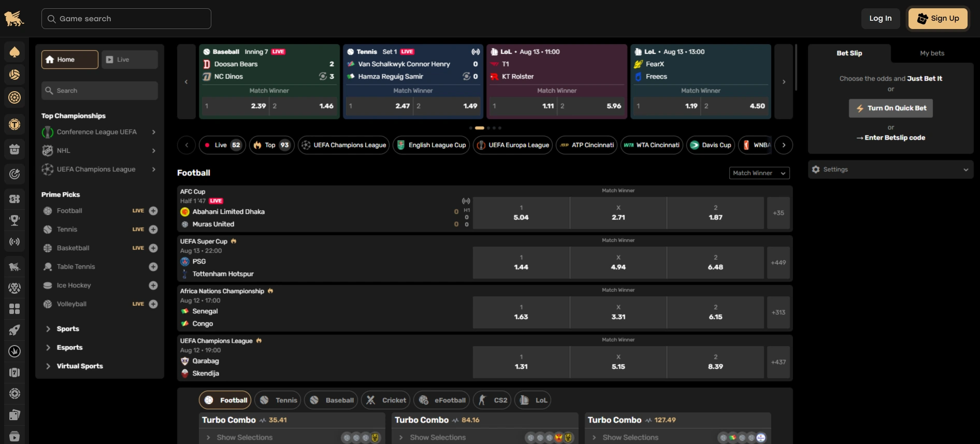Click the sidebar Search field

pyautogui.click(x=99, y=91)
